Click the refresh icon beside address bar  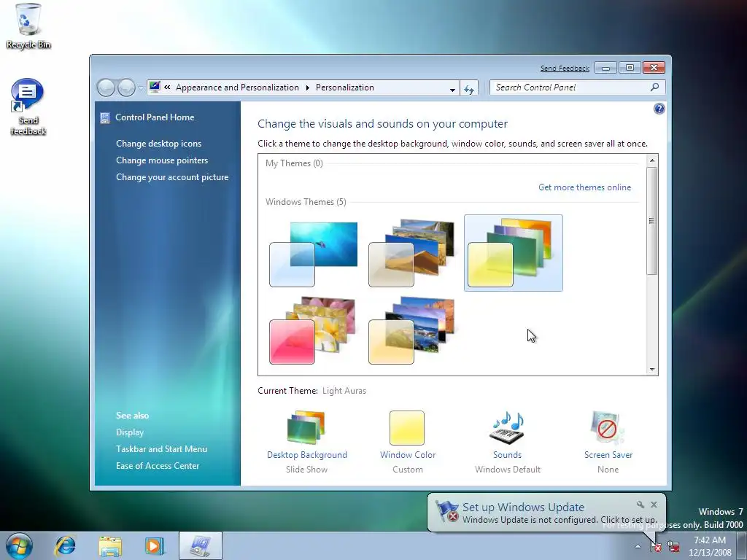pyautogui.click(x=469, y=88)
